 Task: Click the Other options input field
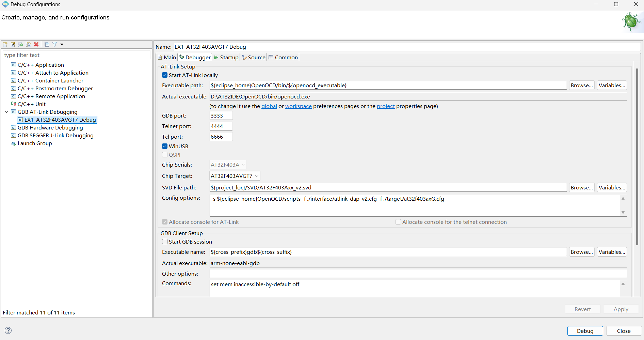418,274
